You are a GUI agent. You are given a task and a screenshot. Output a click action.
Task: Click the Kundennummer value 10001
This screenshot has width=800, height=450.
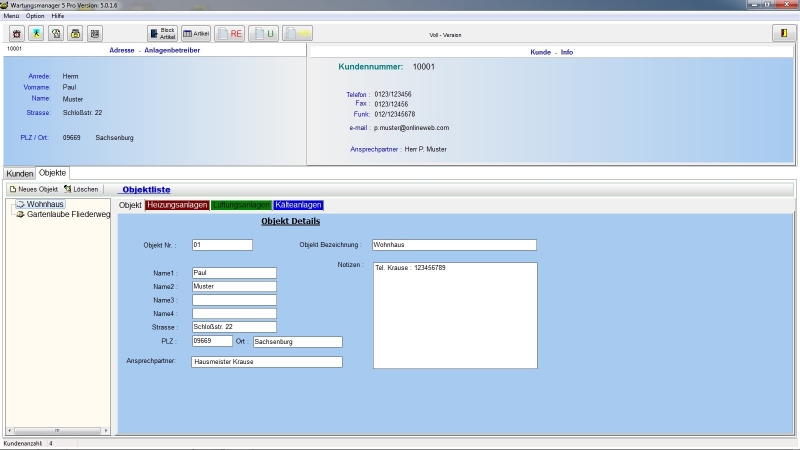[x=423, y=67]
